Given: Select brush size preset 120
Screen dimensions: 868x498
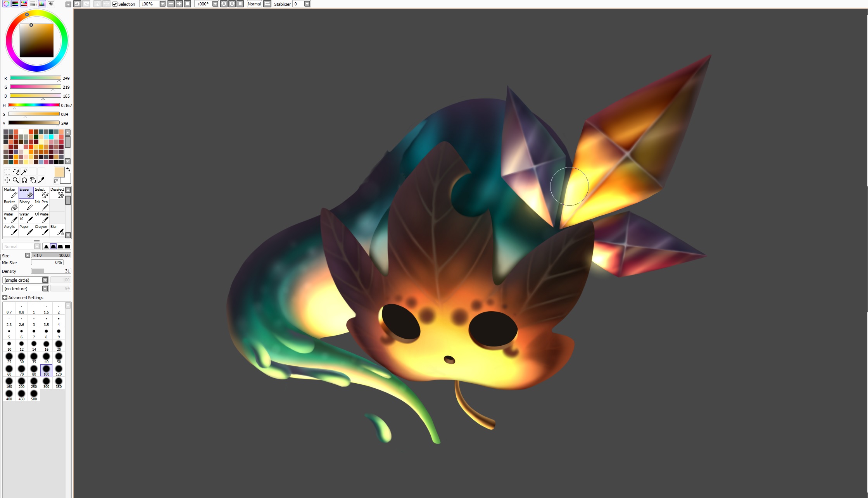Looking at the screenshot, I should pyautogui.click(x=59, y=370).
